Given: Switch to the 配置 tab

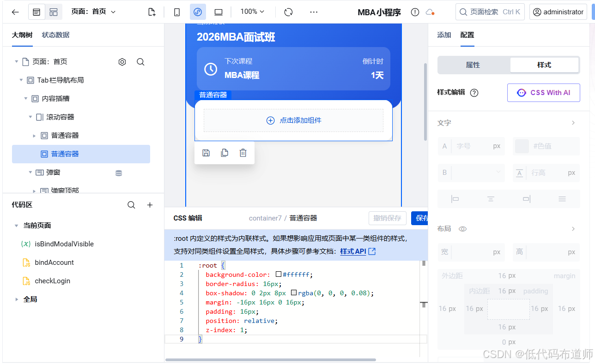Looking at the screenshot, I should (467, 35).
